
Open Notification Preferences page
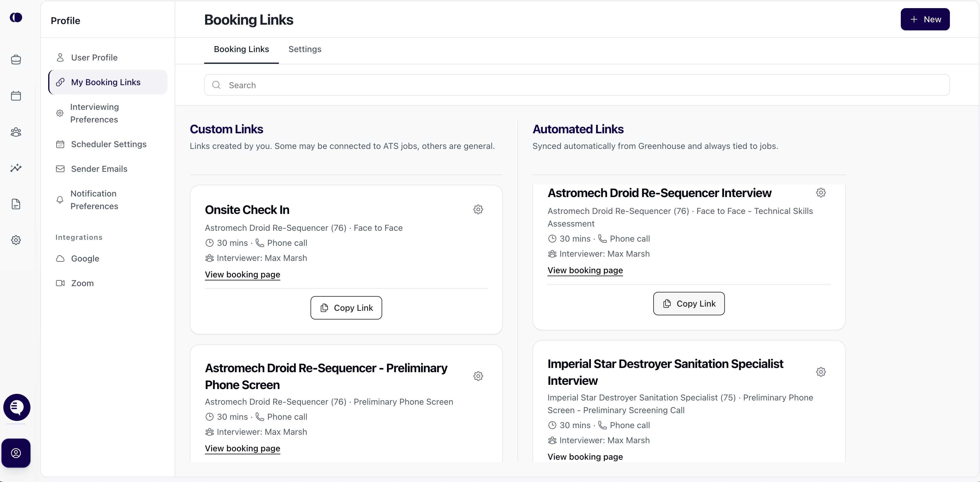(108, 199)
